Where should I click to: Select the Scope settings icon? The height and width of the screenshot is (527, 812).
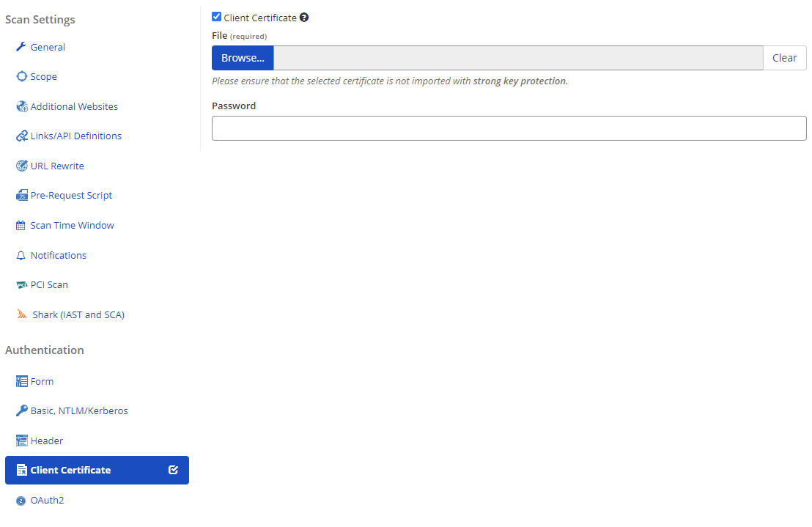(x=21, y=76)
